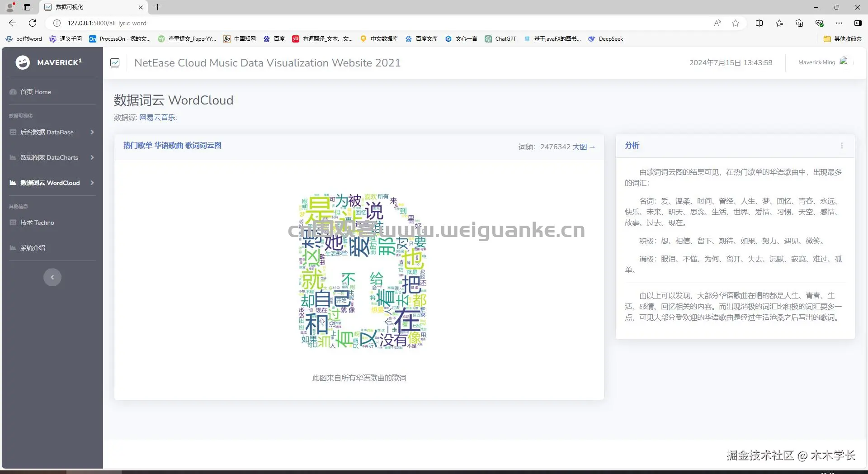Open the 文心一言 bookmark
The width and height of the screenshot is (868, 474).
point(461,39)
